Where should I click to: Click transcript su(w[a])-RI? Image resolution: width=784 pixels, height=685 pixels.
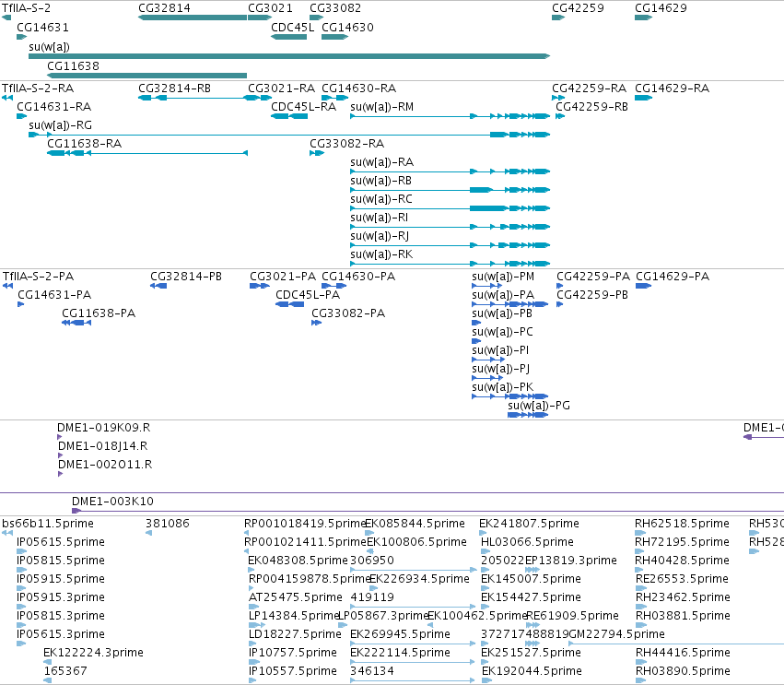(x=450, y=227)
